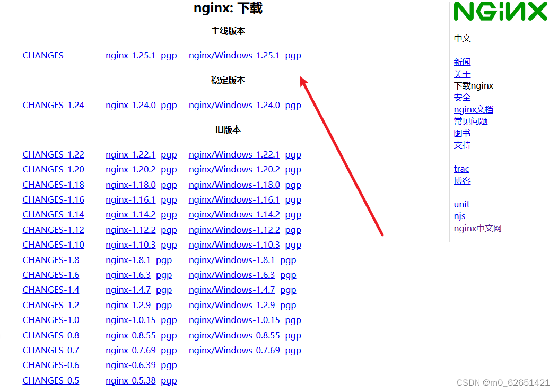Download nginx/Windows-1.14.2
The width and height of the screenshot is (558, 392).
click(x=234, y=215)
